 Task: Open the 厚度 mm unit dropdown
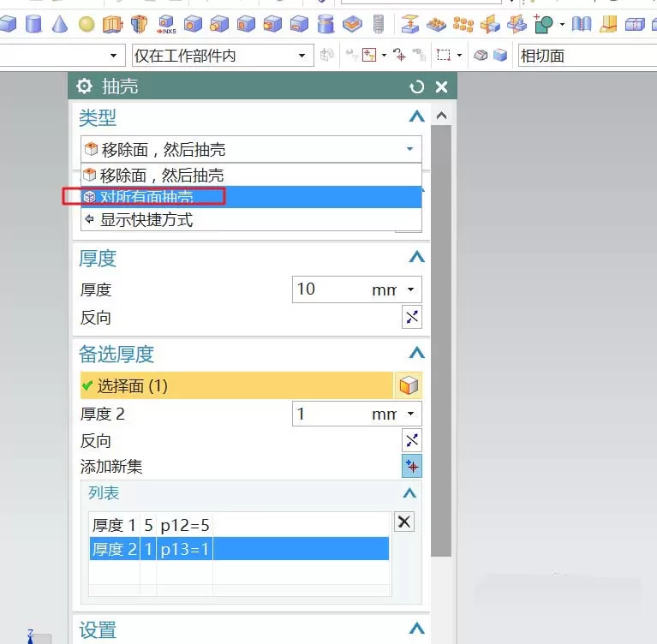[411, 289]
